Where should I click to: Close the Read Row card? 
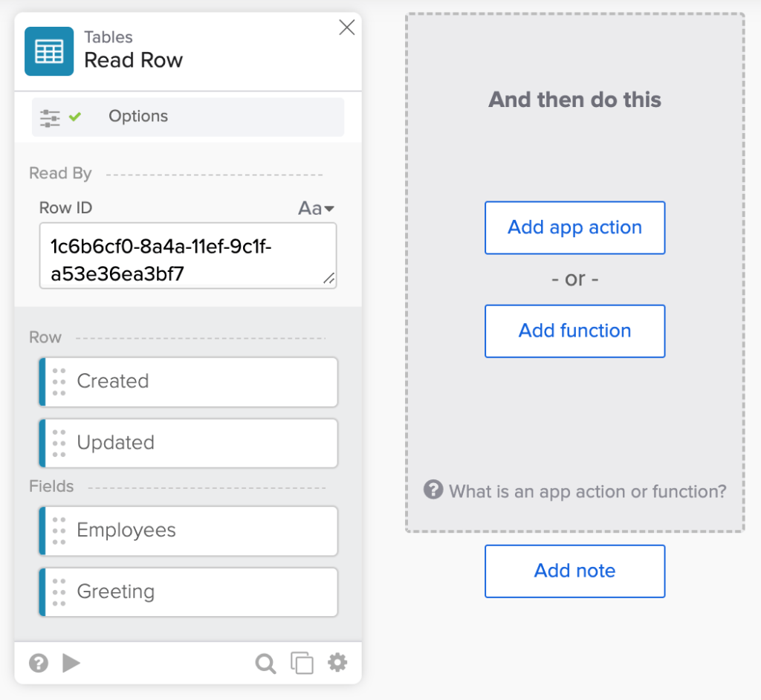click(x=346, y=28)
